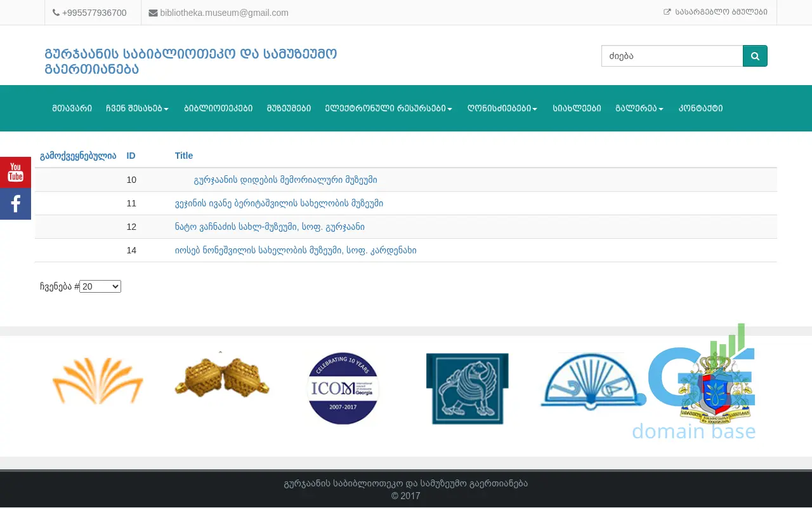Open the ჩვენება # count dropdown
812x508 pixels.
100,286
